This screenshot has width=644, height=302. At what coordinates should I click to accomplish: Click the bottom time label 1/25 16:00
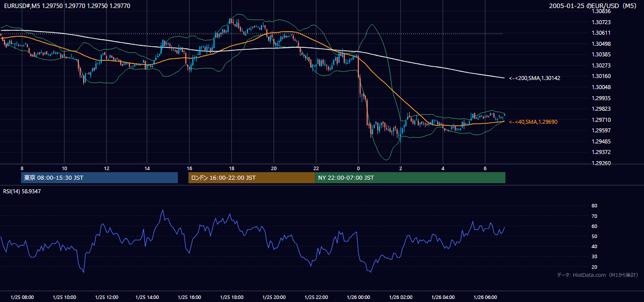[189, 297]
